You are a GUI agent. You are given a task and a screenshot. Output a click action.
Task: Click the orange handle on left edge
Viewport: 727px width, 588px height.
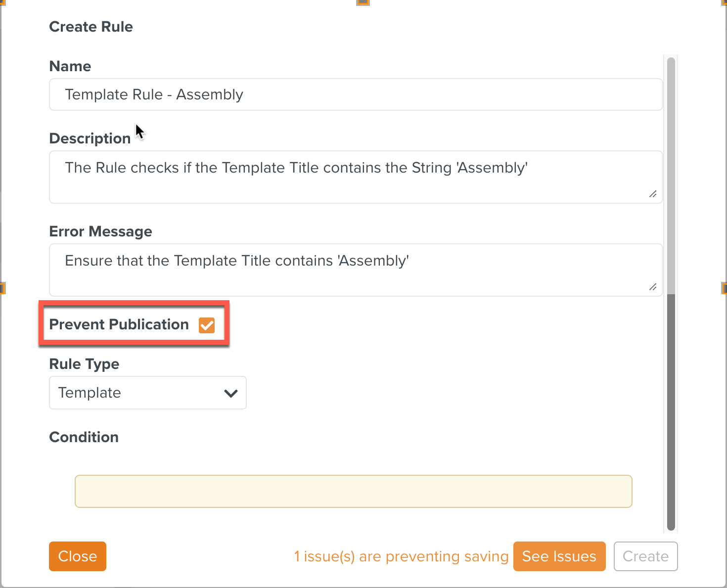click(x=2, y=288)
